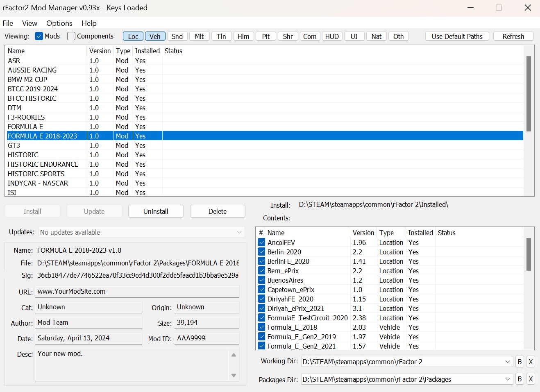
Task: Select the DTM mod row
Action: tap(265, 108)
